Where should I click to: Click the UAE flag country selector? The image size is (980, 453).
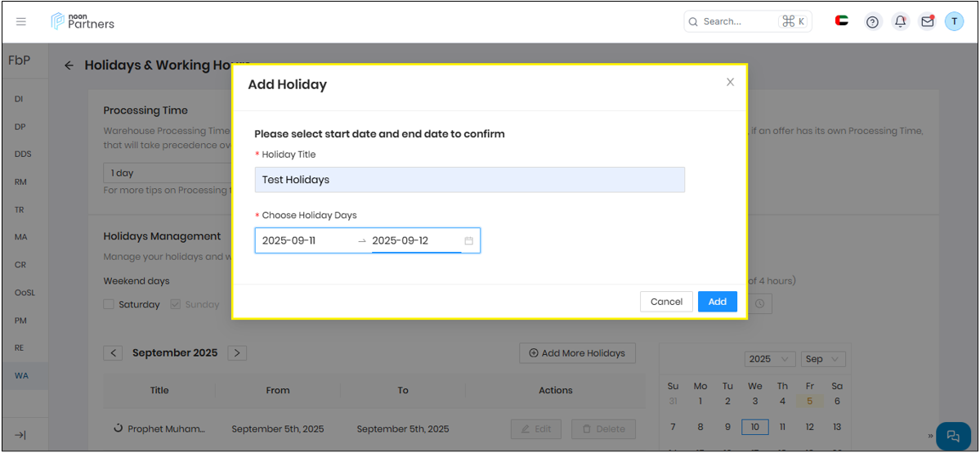(842, 21)
